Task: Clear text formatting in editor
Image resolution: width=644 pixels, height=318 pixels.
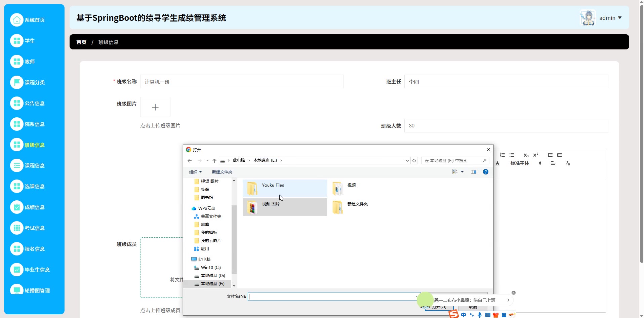Action: [568, 163]
